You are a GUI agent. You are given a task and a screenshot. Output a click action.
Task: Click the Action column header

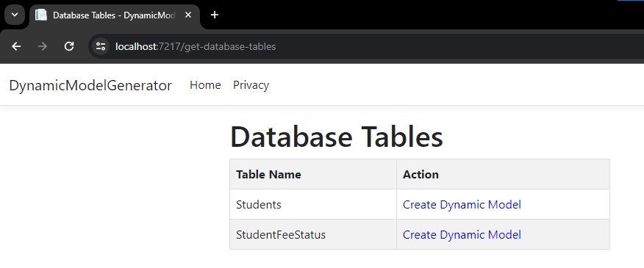503,175
